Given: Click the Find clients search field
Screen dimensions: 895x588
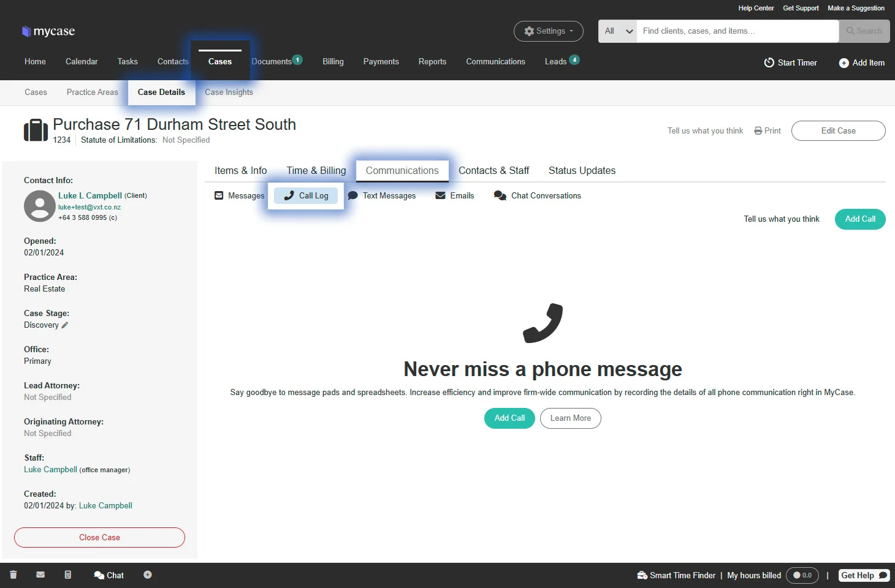Looking at the screenshot, I should [x=737, y=31].
